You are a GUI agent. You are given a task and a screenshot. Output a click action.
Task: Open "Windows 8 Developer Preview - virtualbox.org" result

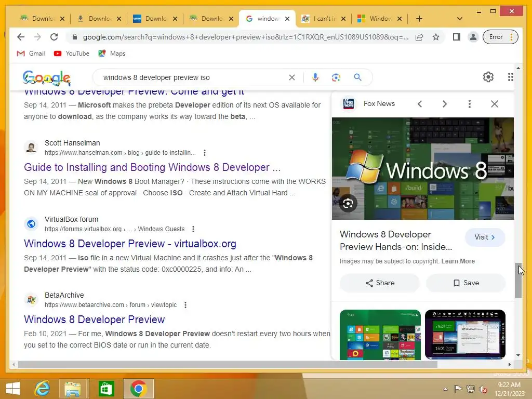130,244
